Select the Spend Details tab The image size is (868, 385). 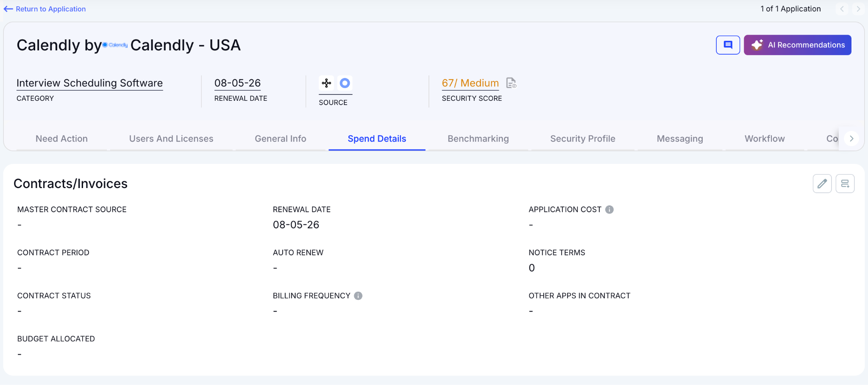coord(377,138)
